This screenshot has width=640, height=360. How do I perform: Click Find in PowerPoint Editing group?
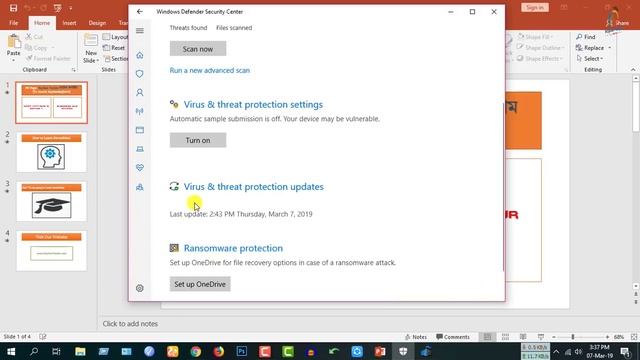point(586,37)
